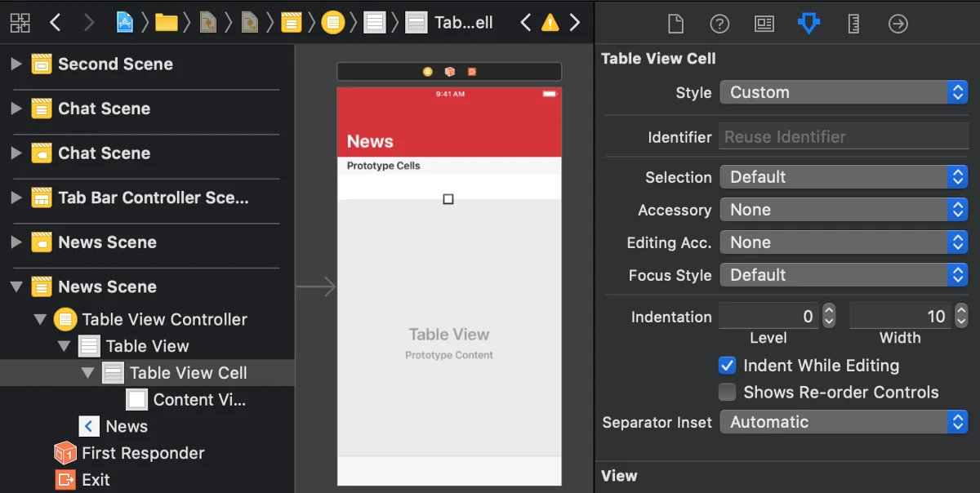Open the Accessory dropdown

[x=844, y=210]
